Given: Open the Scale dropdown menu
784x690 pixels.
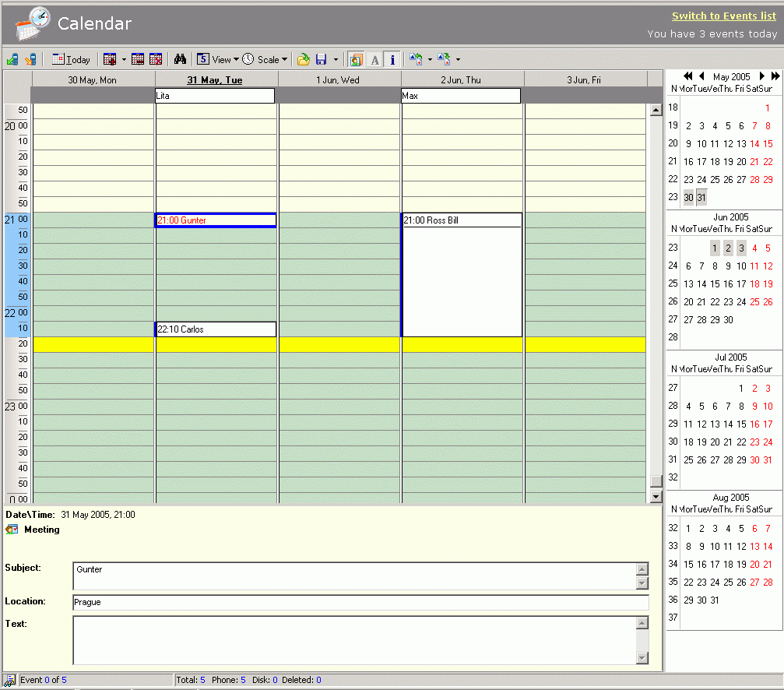Looking at the screenshot, I should tap(265, 59).
